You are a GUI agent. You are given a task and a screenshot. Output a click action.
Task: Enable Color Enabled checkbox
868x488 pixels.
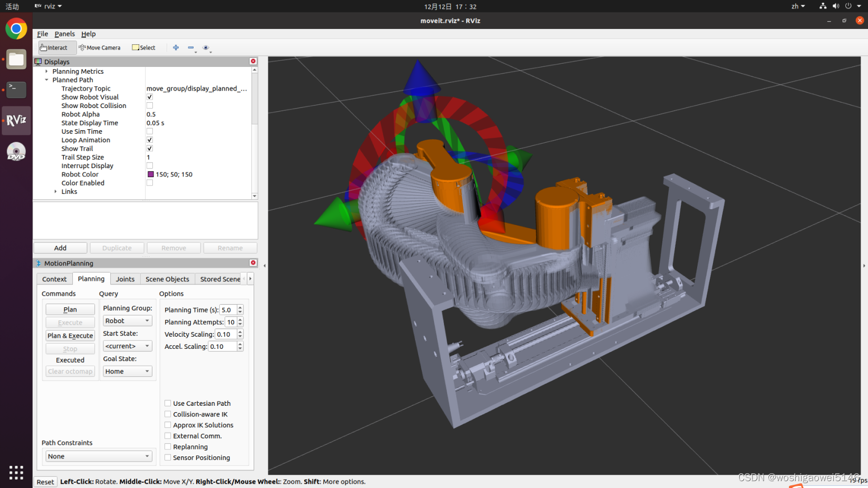[150, 183]
